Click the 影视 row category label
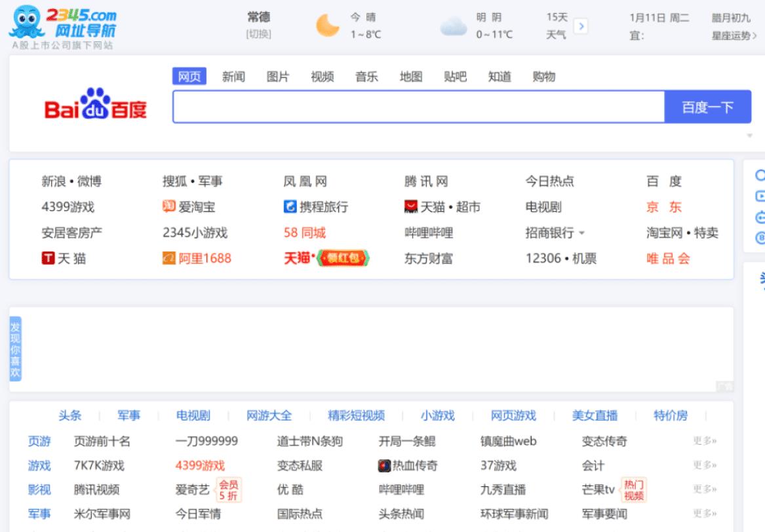The image size is (765, 532). tap(39, 489)
